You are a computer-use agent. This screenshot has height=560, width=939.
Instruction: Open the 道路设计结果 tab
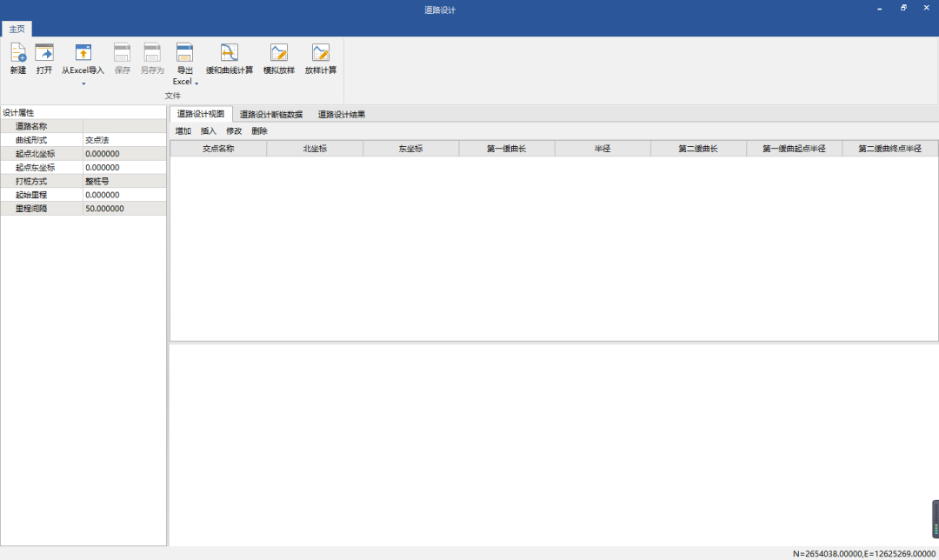pyautogui.click(x=341, y=114)
